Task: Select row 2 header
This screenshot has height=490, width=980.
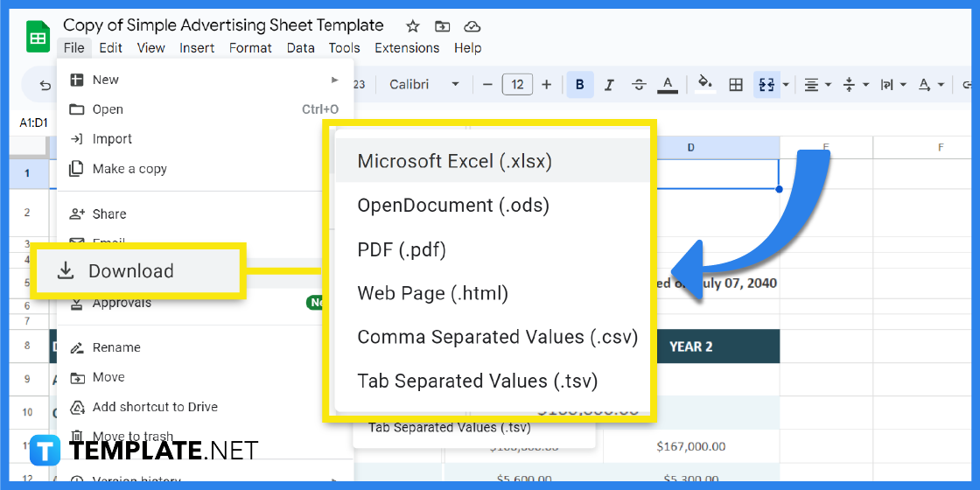Action: pos(27,213)
